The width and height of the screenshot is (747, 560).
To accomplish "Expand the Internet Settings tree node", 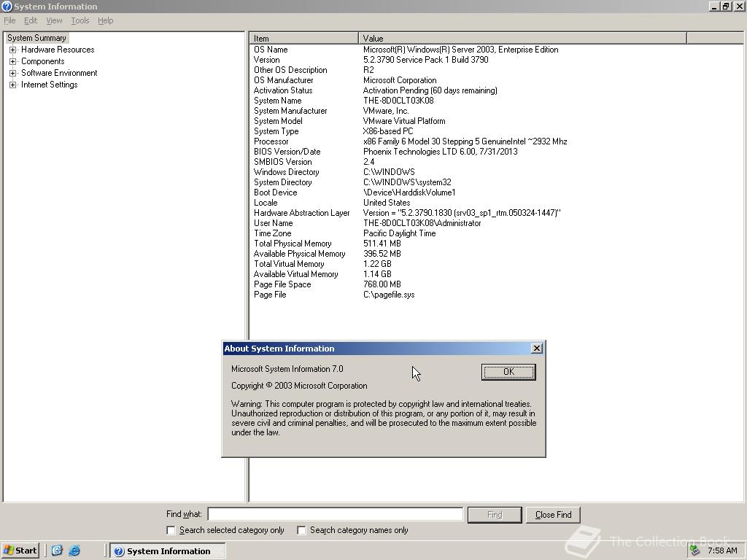I will [x=13, y=85].
